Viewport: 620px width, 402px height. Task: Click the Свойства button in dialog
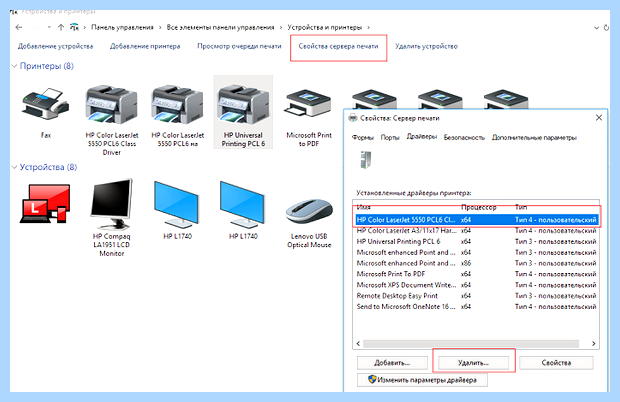click(x=556, y=363)
